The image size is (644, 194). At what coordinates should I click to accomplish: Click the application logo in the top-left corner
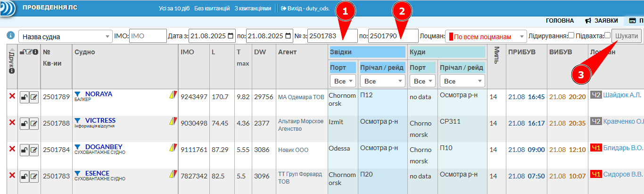pyautogui.click(x=8, y=8)
